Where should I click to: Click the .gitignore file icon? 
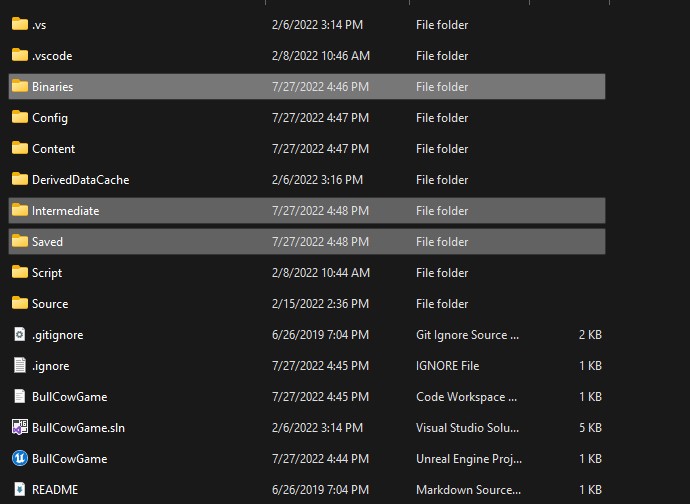(x=19, y=334)
